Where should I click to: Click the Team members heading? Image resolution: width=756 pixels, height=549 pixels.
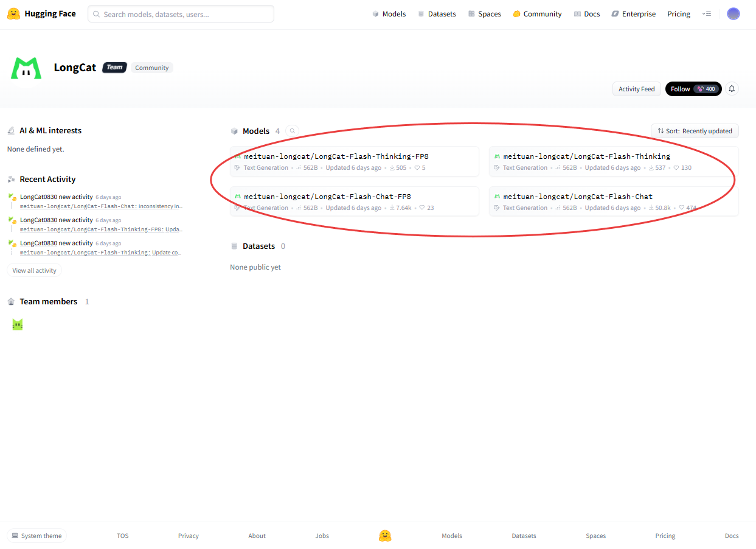tap(48, 301)
